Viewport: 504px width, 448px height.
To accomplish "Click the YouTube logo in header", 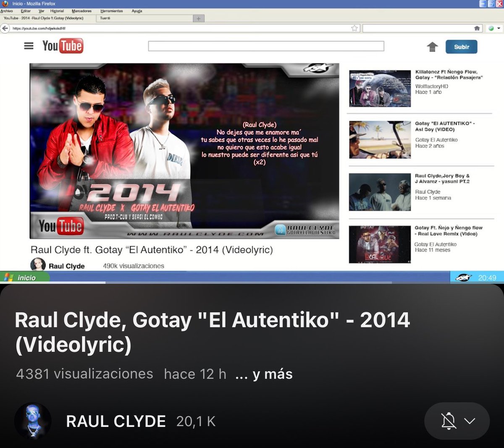I will coord(63,46).
